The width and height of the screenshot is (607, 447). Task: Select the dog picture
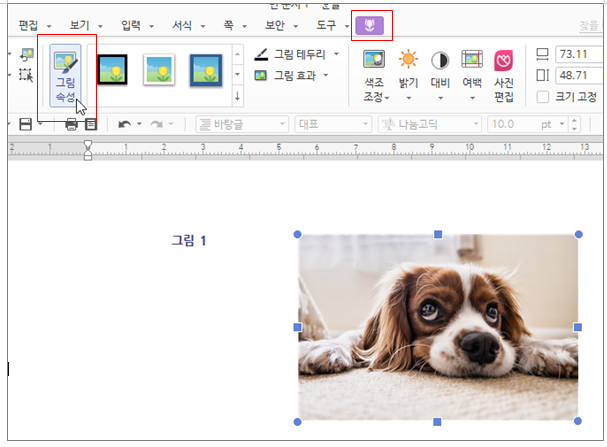tap(438, 327)
